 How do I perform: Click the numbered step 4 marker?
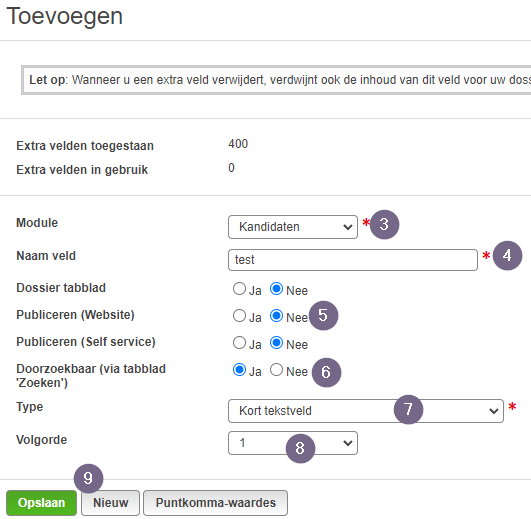tap(507, 255)
